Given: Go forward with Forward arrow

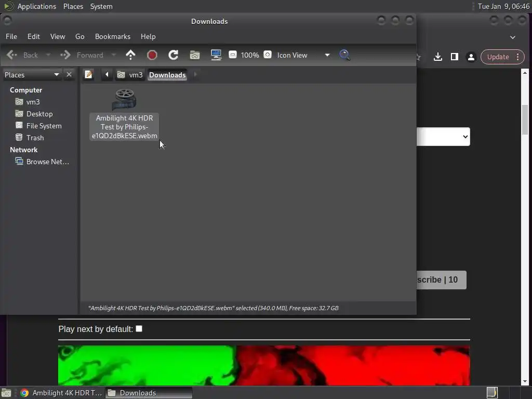Looking at the screenshot, I should pos(82,55).
